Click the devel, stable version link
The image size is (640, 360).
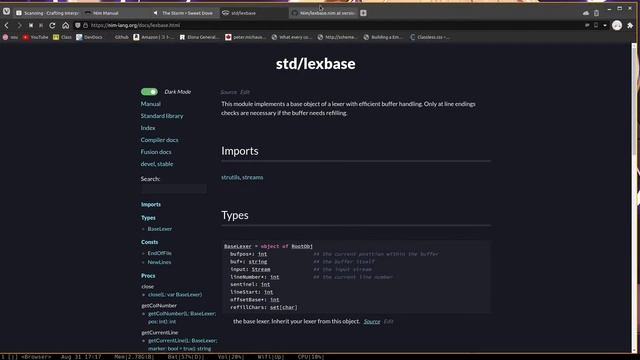pyautogui.click(x=157, y=164)
